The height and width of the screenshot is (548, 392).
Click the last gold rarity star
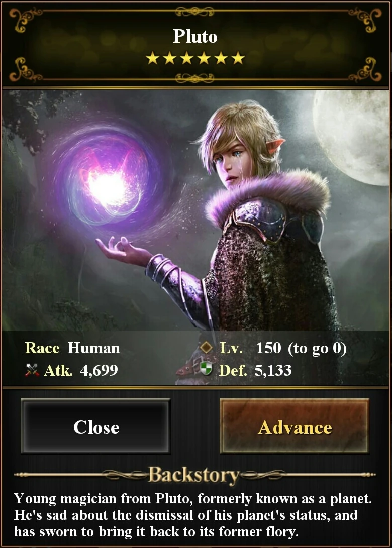pyautogui.click(x=238, y=58)
